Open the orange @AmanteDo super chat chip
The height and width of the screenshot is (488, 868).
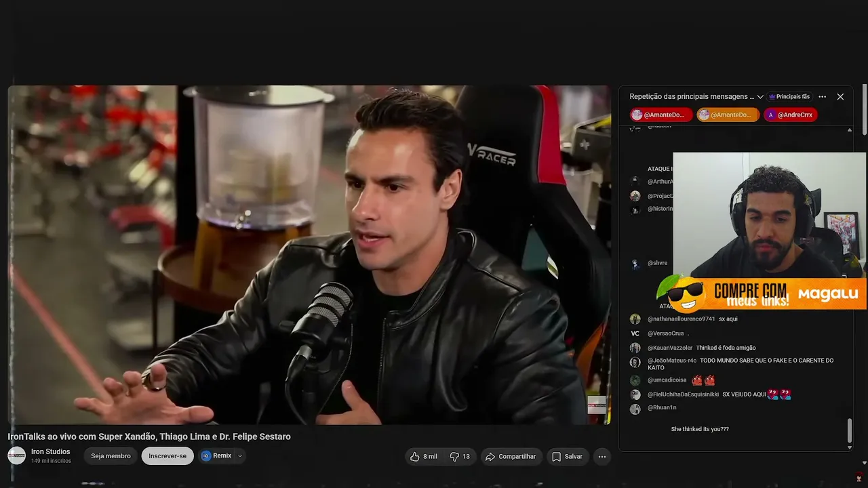728,115
